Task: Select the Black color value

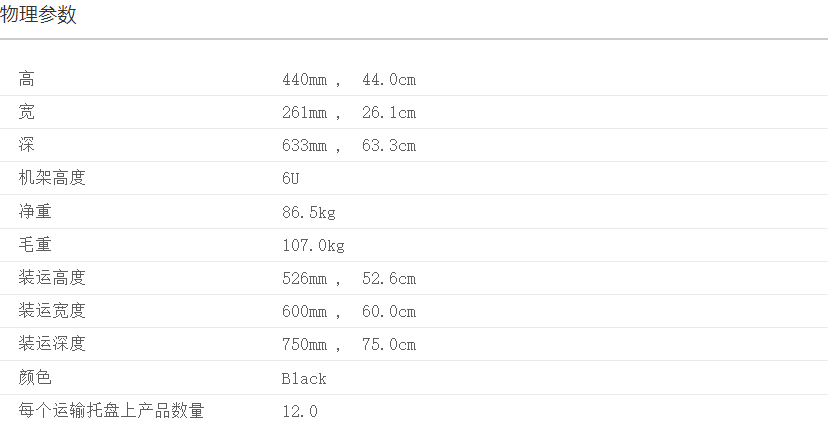Action: click(304, 379)
